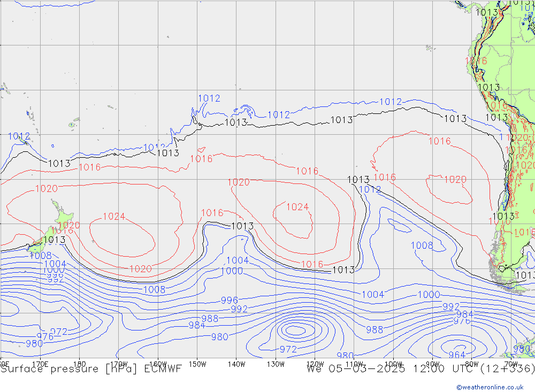Click the 1024 label near 120W high
This screenshot has height=392, width=535.
297,207
